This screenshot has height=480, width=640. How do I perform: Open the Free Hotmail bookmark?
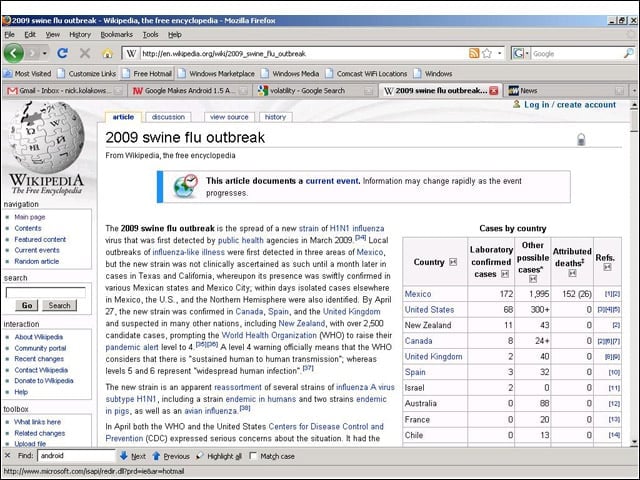(x=147, y=73)
